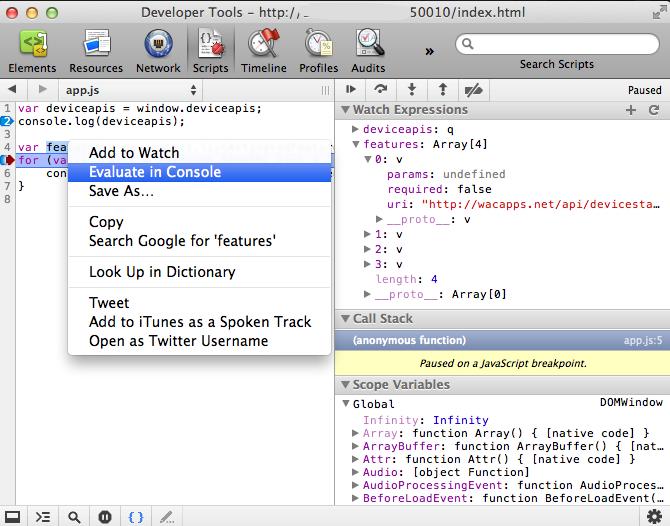This screenshot has height=526, width=670.
Task: Step out of current function
Action: 443,89
